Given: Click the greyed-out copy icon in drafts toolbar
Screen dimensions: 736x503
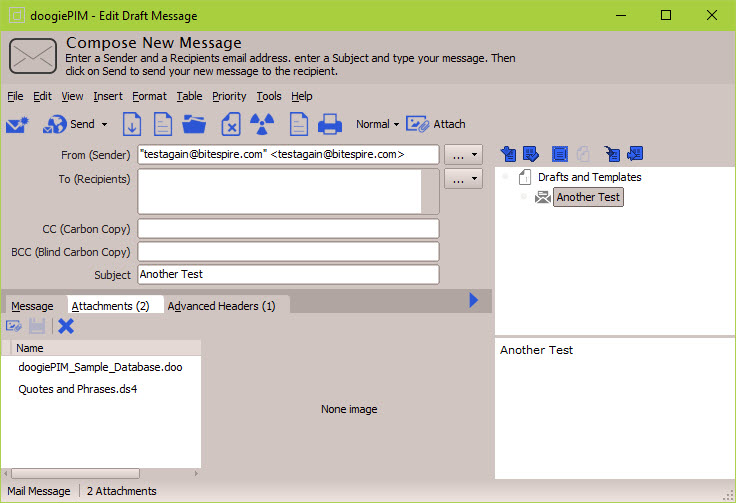Looking at the screenshot, I should [583, 153].
